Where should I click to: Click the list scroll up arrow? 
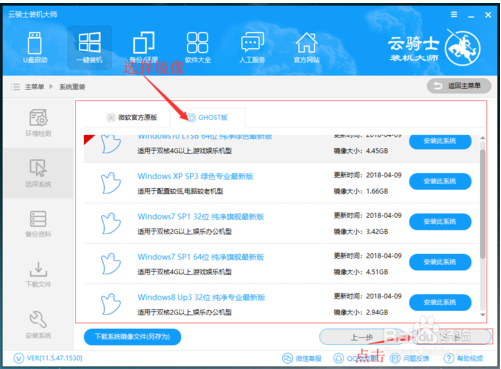(482, 138)
